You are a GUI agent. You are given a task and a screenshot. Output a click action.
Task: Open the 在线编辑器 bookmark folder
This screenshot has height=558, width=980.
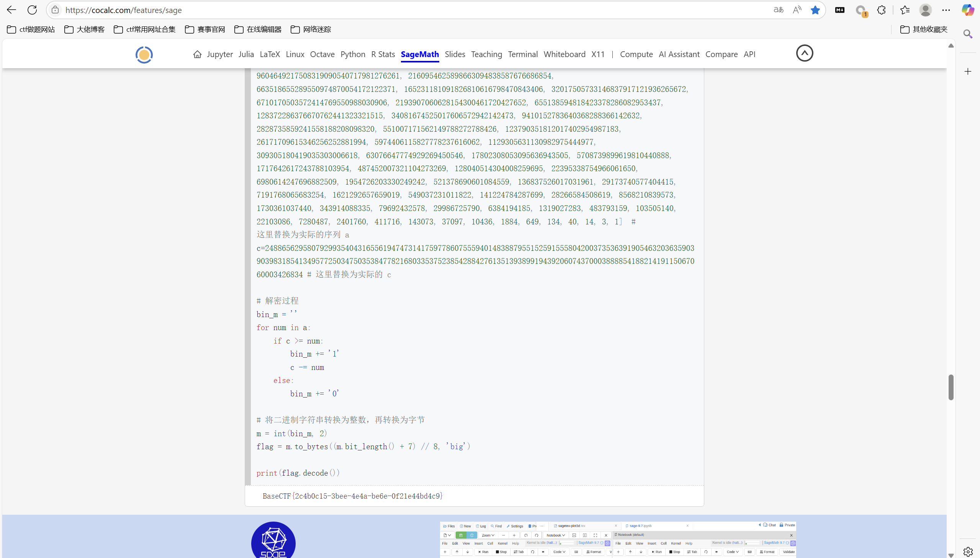(258, 29)
